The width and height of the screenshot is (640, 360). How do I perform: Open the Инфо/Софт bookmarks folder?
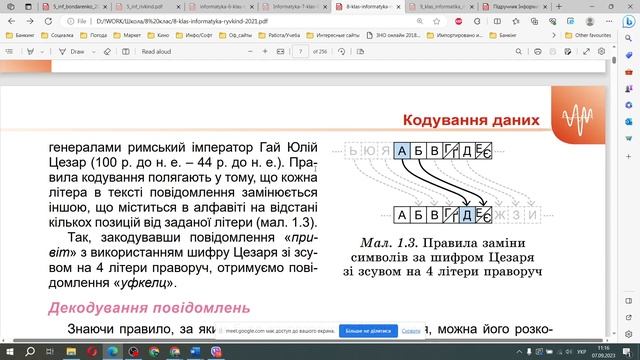click(x=194, y=36)
